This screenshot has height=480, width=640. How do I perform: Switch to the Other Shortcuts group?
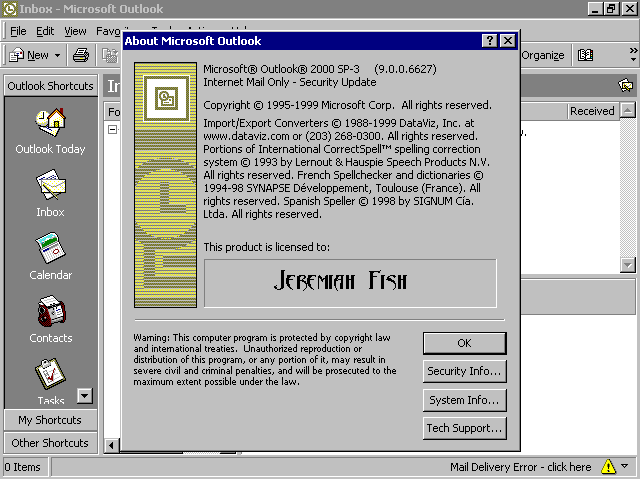(51, 443)
